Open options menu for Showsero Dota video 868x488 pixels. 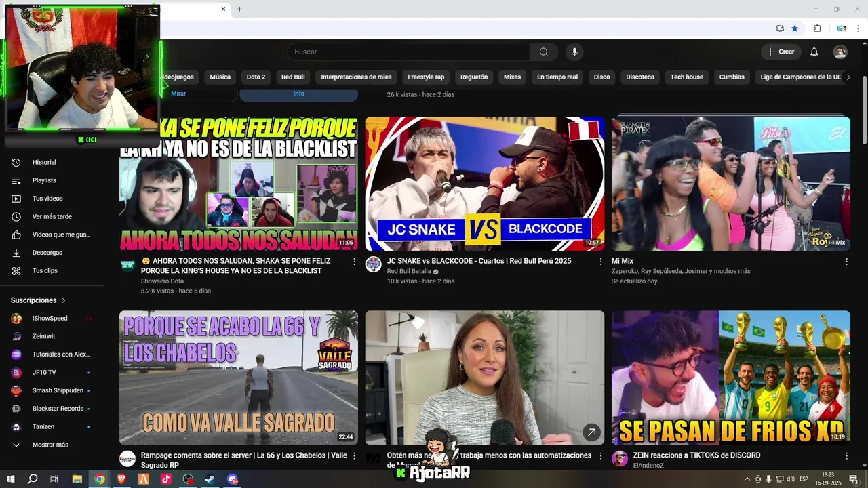click(354, 262)
